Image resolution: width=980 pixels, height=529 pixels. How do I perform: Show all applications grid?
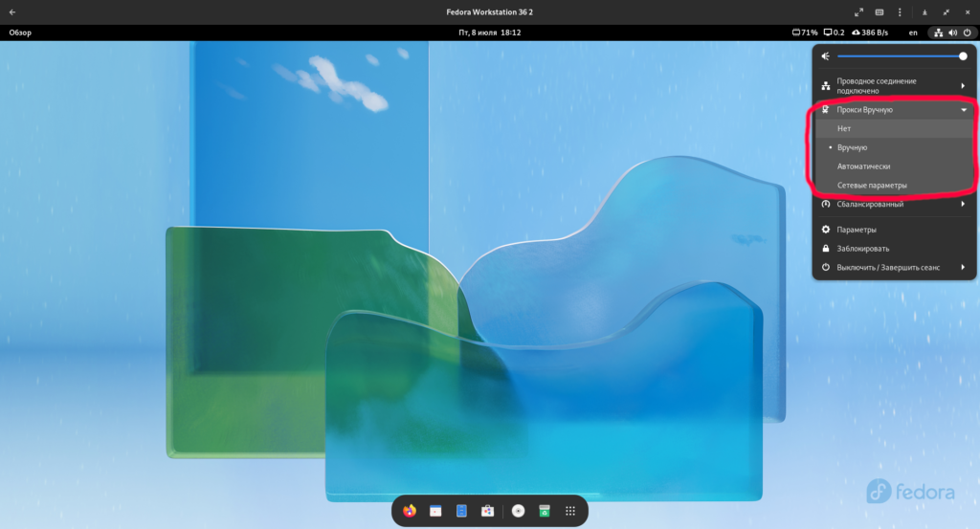point(570,511)
